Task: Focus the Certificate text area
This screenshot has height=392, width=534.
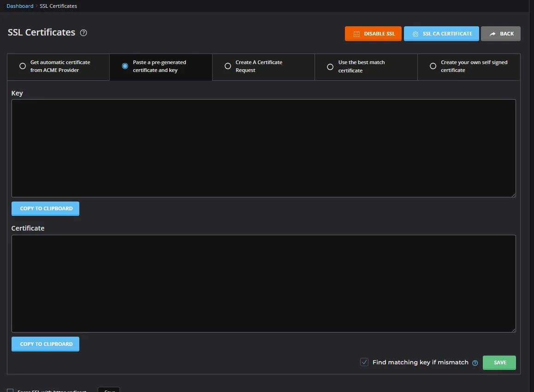Action: (264, 284)
